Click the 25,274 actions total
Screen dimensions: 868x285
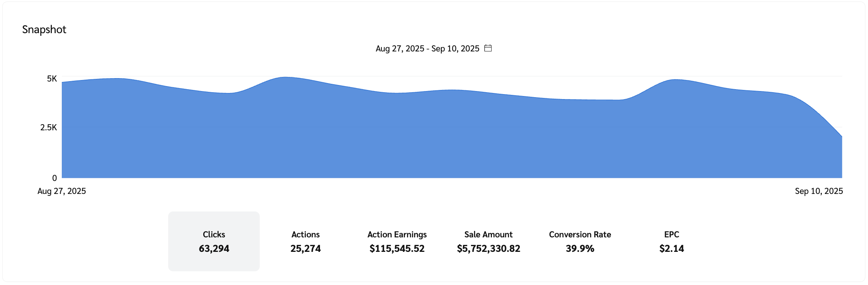305,248
